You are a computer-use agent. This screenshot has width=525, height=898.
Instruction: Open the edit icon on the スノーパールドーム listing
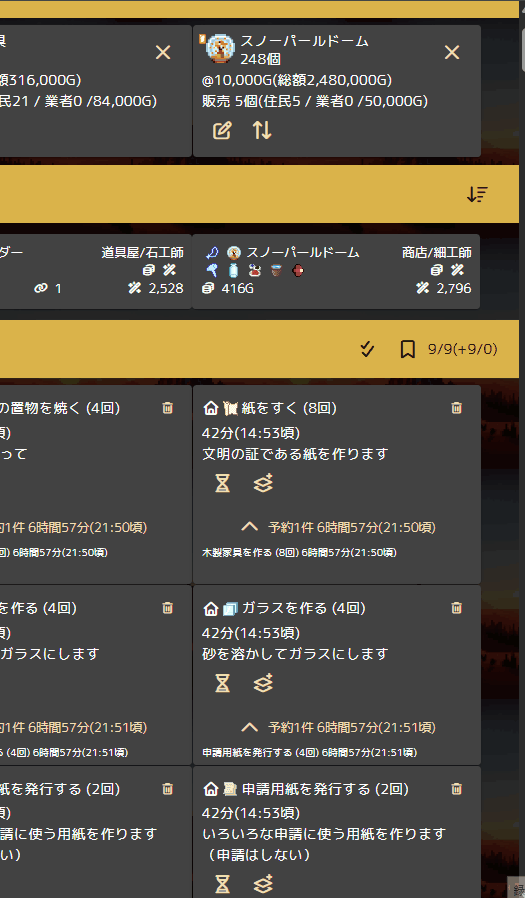pyautogui.click(x=222, y=131)
